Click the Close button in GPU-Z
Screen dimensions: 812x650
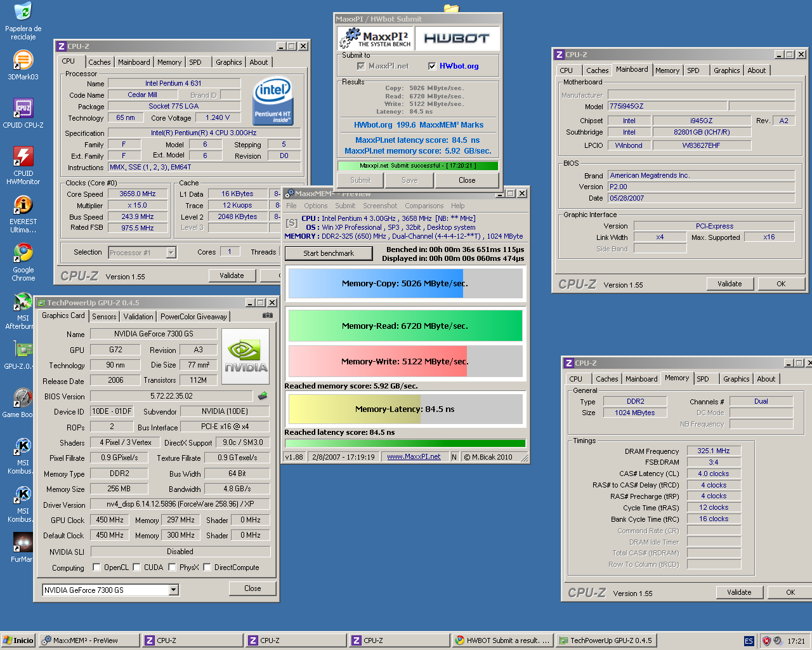[252, 588]
